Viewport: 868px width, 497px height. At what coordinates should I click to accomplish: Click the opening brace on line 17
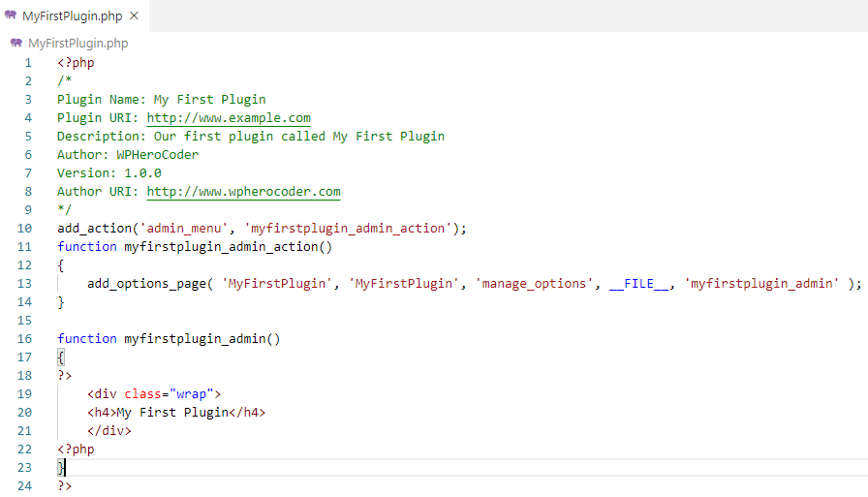click(x=61, y=357)
